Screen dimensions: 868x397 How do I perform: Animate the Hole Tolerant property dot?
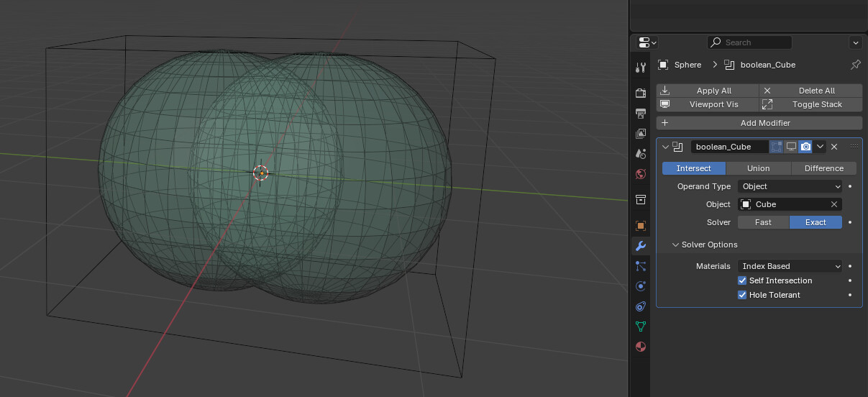pos(850,295)
